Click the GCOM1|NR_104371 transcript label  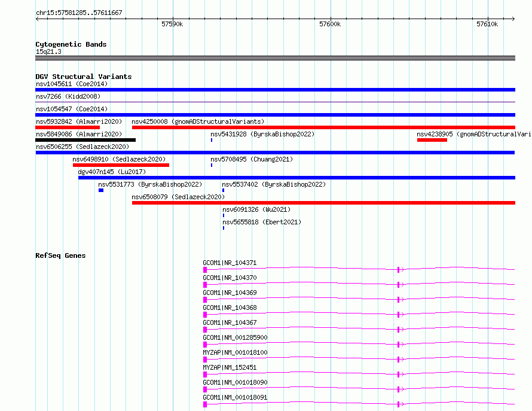coord(230,263)
